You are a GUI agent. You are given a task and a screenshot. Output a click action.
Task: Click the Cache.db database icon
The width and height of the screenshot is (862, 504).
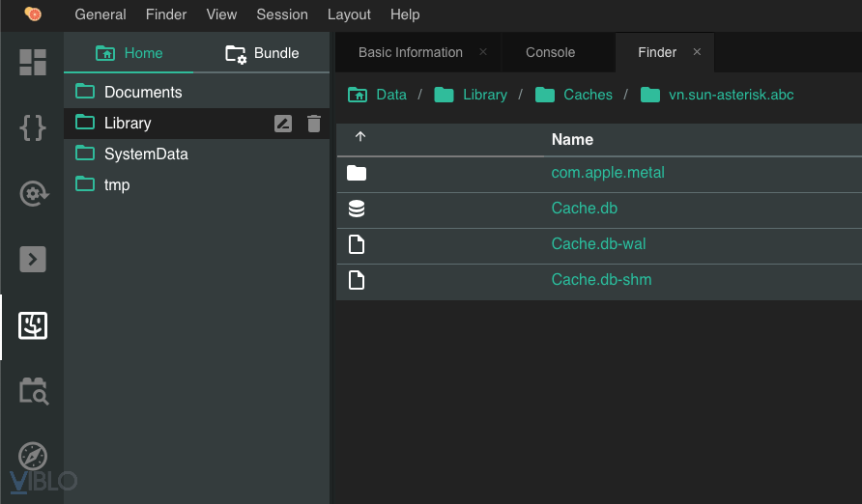tap(357, 209)
